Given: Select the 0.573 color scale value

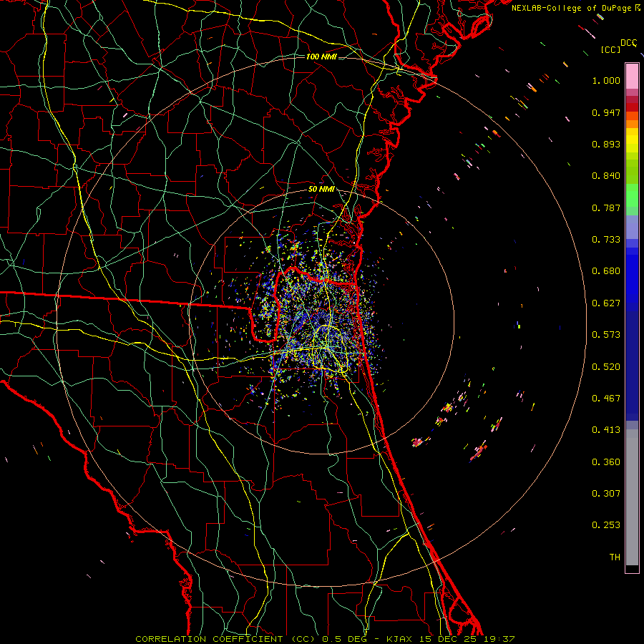Looking at the screenshot, I should coord(606,335).
